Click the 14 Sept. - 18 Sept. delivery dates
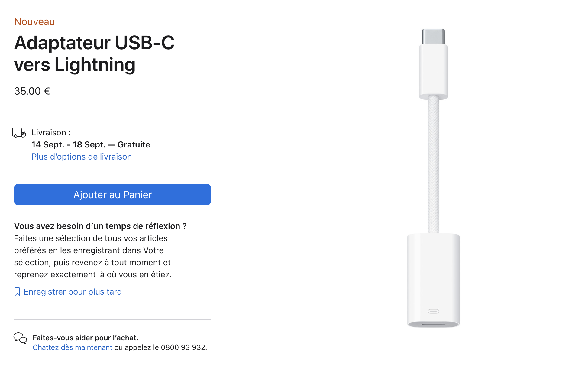This screenshot has width=588, height=365. pyautogui.click(x=69, y=144)
